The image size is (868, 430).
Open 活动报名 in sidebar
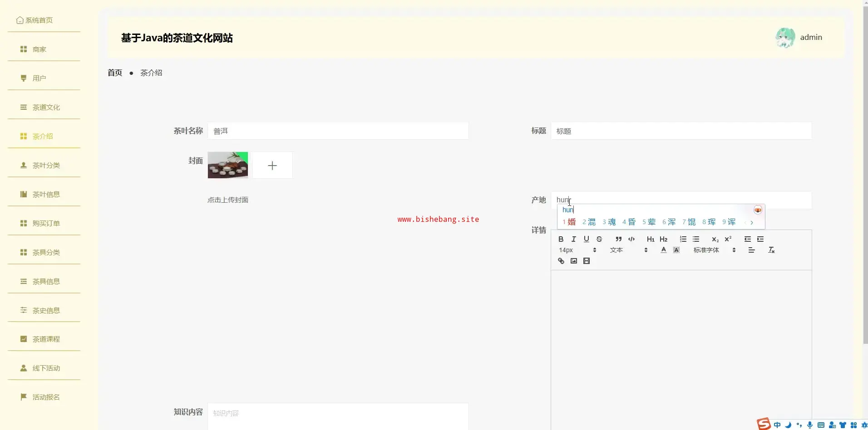tap(44, 397)
